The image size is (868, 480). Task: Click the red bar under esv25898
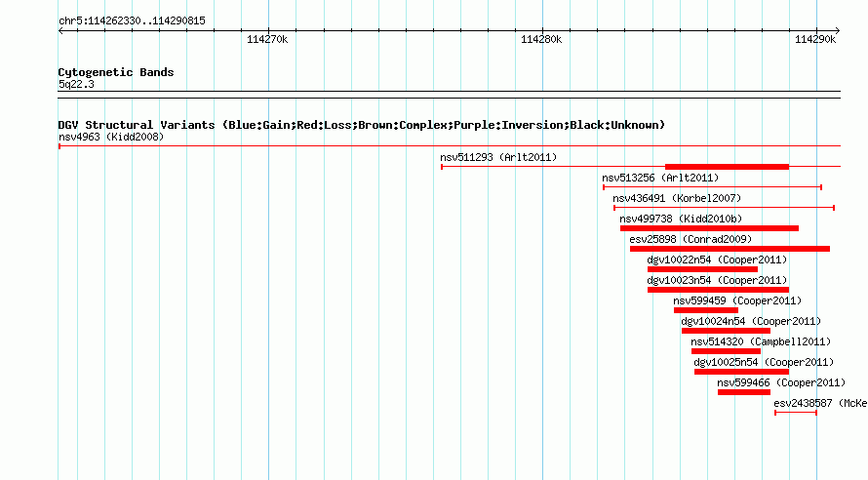point(730,249)
